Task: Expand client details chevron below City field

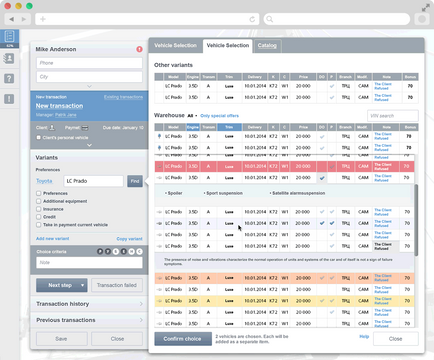Action: 89,86
